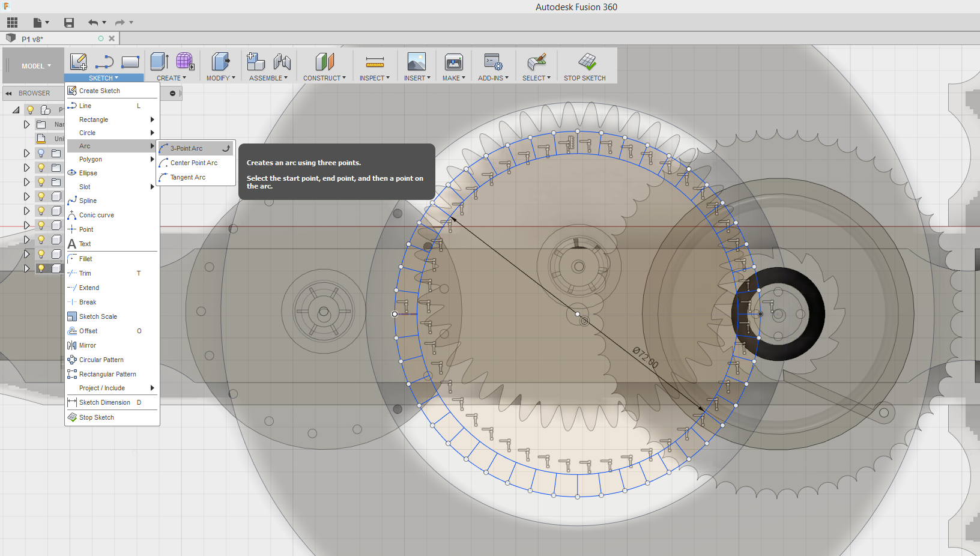This screenshot has width=980, height=556.
Task: Select the Joint assemble icon
Action: tap(282, 62)
